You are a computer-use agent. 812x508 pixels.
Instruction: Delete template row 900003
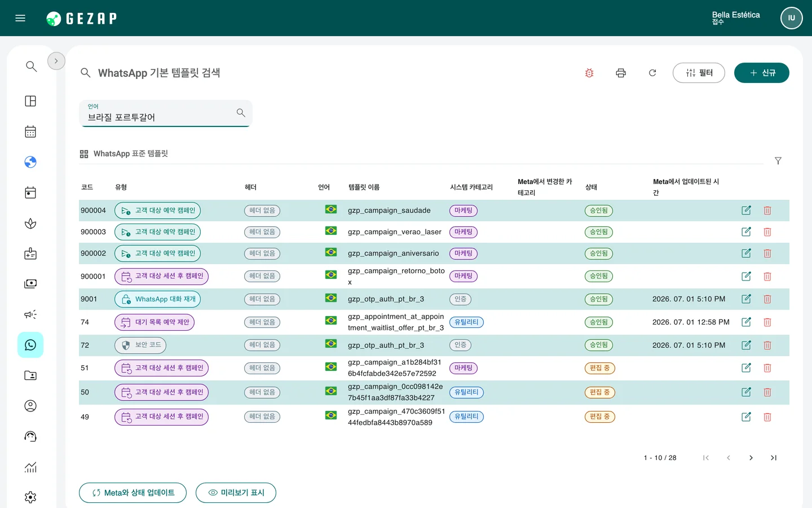click(x=767, y=232)
